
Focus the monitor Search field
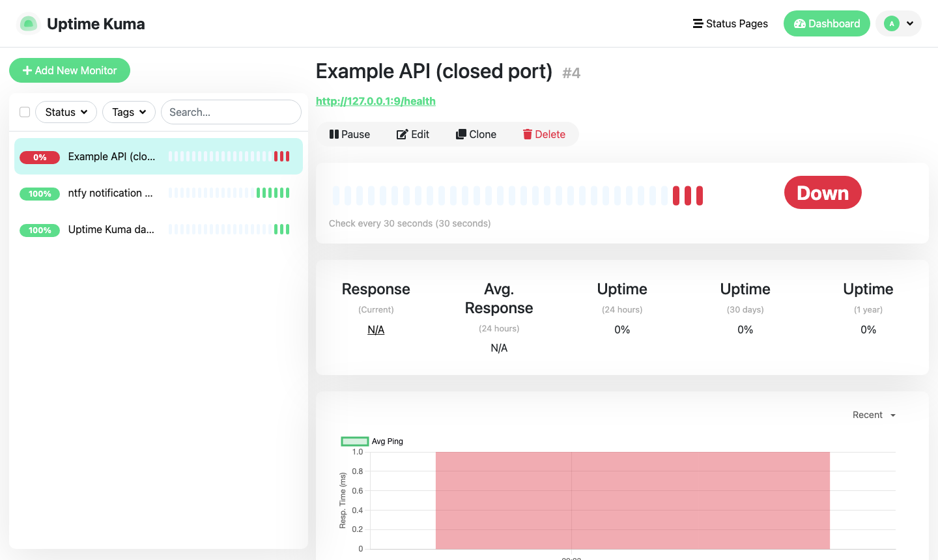coord(231,112)
